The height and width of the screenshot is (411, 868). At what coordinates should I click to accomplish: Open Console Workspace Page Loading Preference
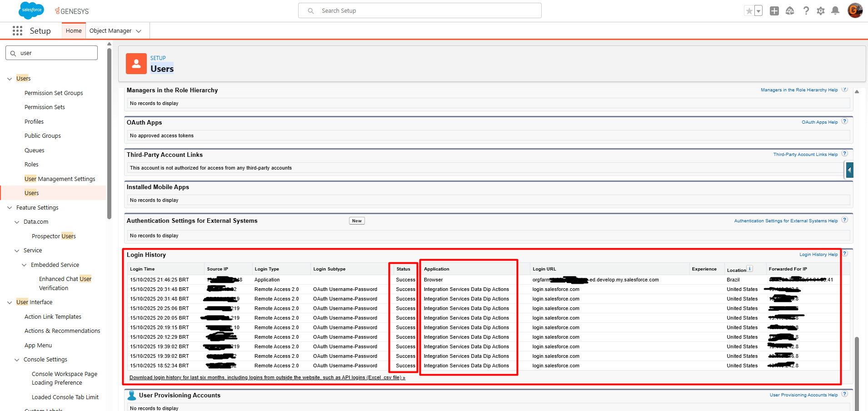65,378
